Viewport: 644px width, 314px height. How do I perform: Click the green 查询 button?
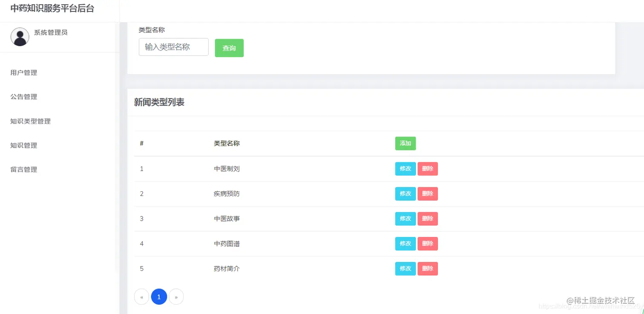(229, 48)
